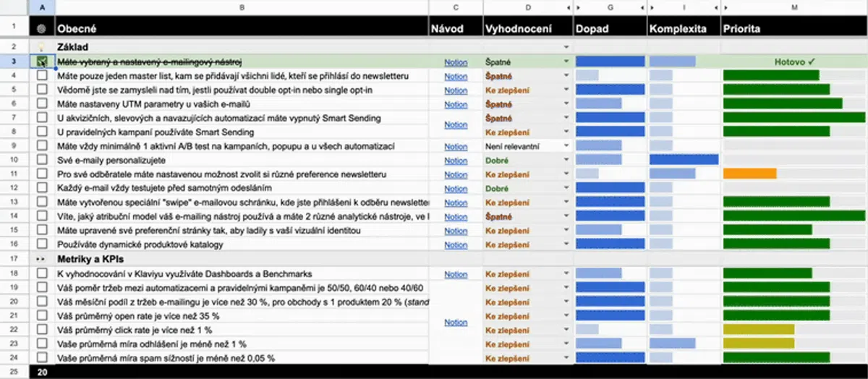The image size is (868, 379).
Task: Open Notion link in row 16
Action: click(456, 245)
